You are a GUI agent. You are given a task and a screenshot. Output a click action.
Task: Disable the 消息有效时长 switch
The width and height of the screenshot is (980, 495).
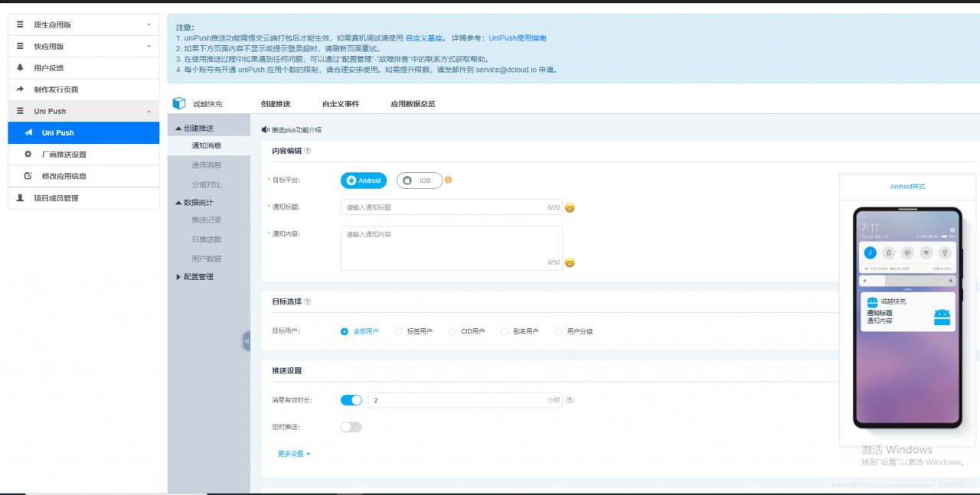pyautogui.click(x=351, y=399)
